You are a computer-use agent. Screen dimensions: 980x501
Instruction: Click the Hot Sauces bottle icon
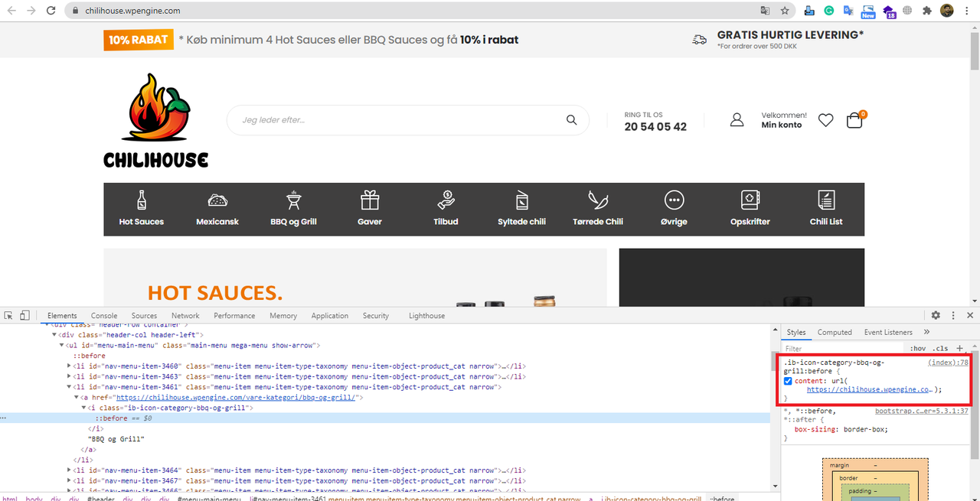(x=142, y=200)
